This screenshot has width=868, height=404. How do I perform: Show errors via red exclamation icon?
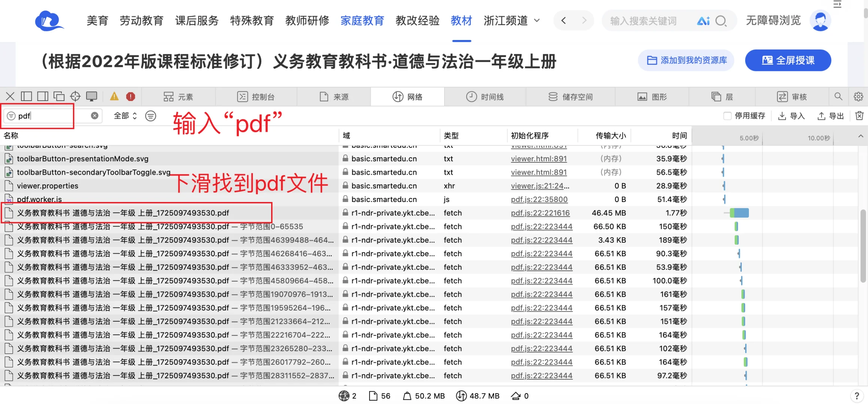pyautogui.click(x=130, y=97)
